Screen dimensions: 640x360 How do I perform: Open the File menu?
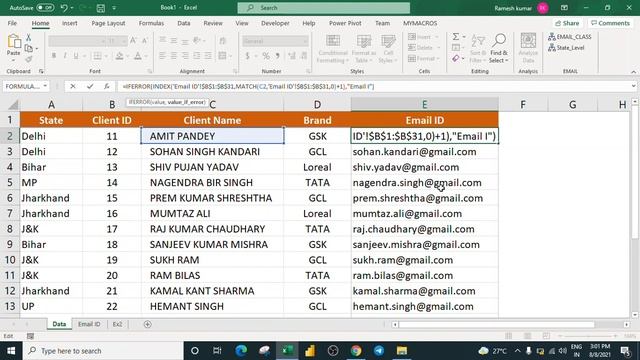[x=12, y=23]
